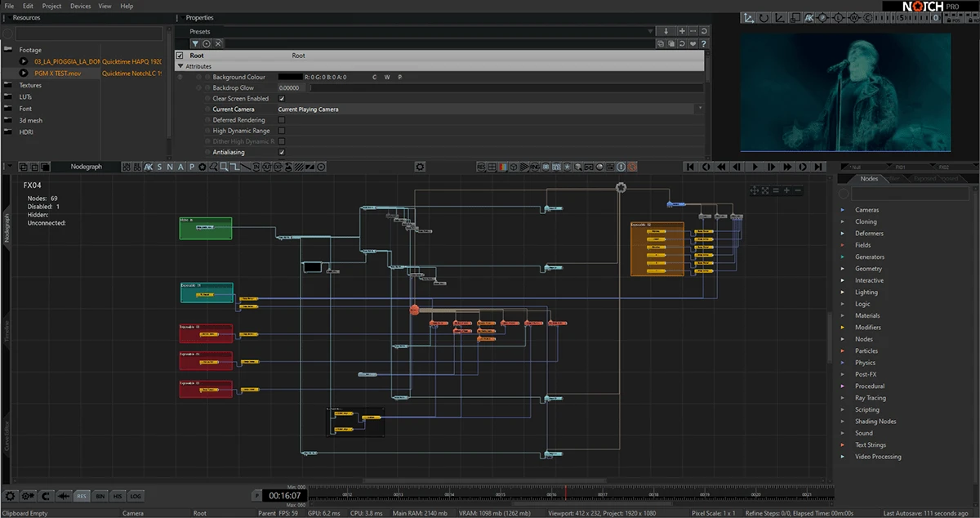Open the Project menu
980x518 pixels.
tap(51, 6)
